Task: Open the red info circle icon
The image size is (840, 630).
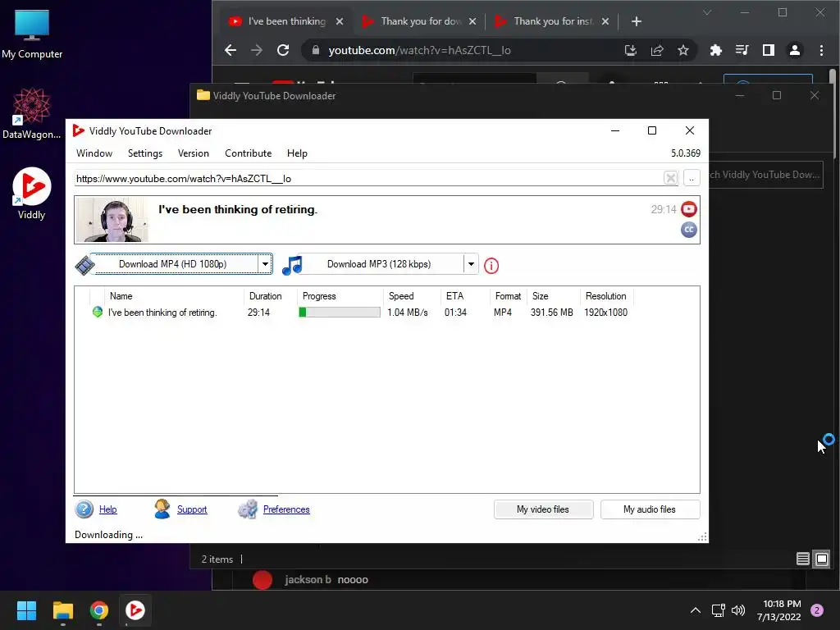Action: 491,266
